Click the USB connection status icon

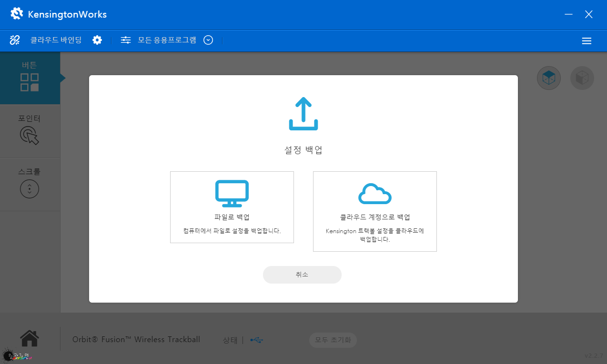tap(256, 340)
